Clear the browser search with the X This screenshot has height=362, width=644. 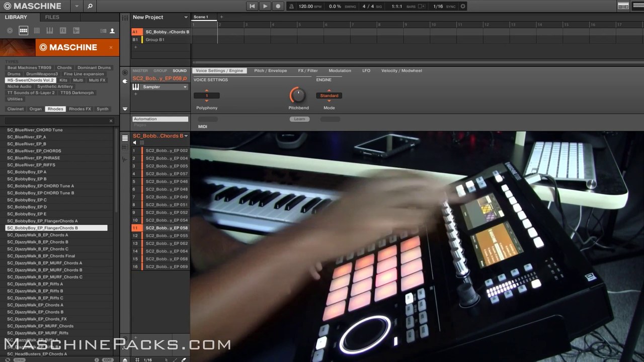pyautogui.click(x=111, y=121)
